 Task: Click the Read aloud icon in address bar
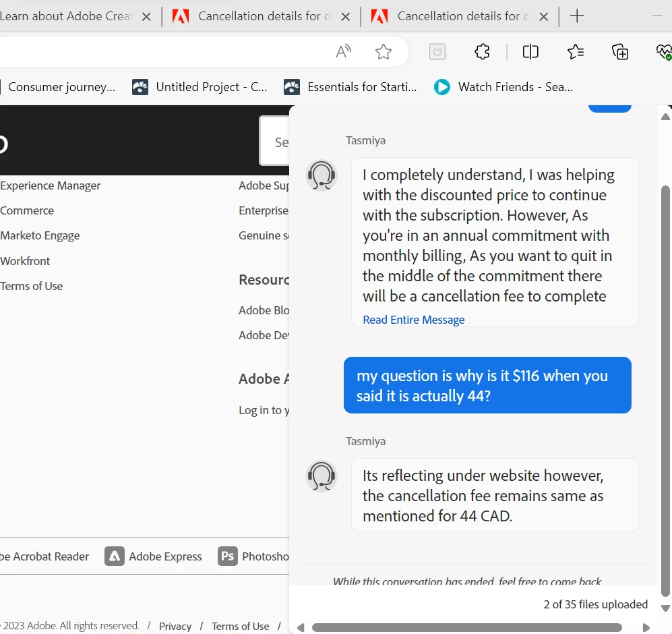pos(344,51)
